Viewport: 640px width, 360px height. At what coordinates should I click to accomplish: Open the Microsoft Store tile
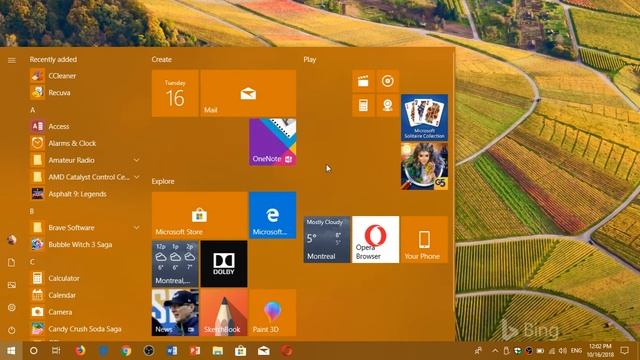point(200,215)
